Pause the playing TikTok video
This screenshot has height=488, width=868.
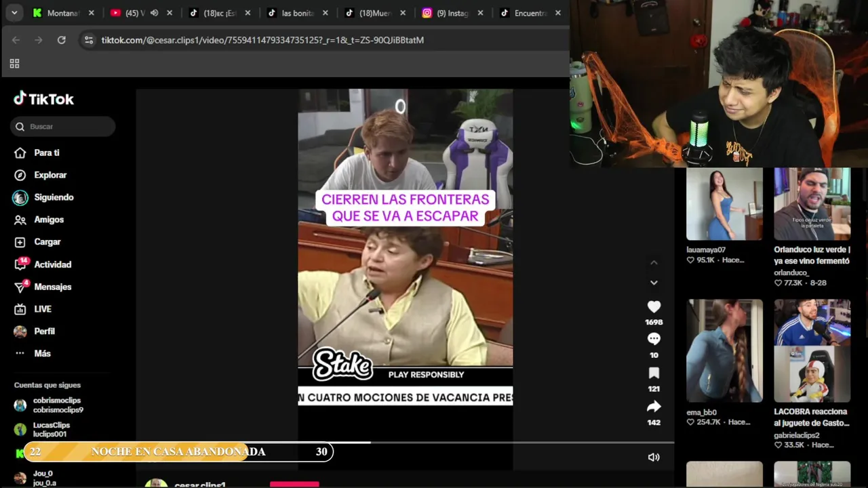(406, 279)
